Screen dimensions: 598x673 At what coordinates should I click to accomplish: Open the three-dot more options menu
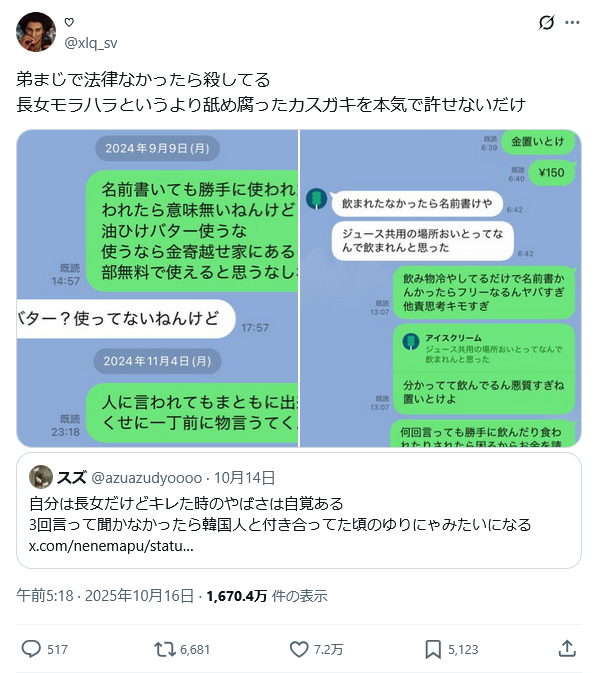(x=572, y=22)
